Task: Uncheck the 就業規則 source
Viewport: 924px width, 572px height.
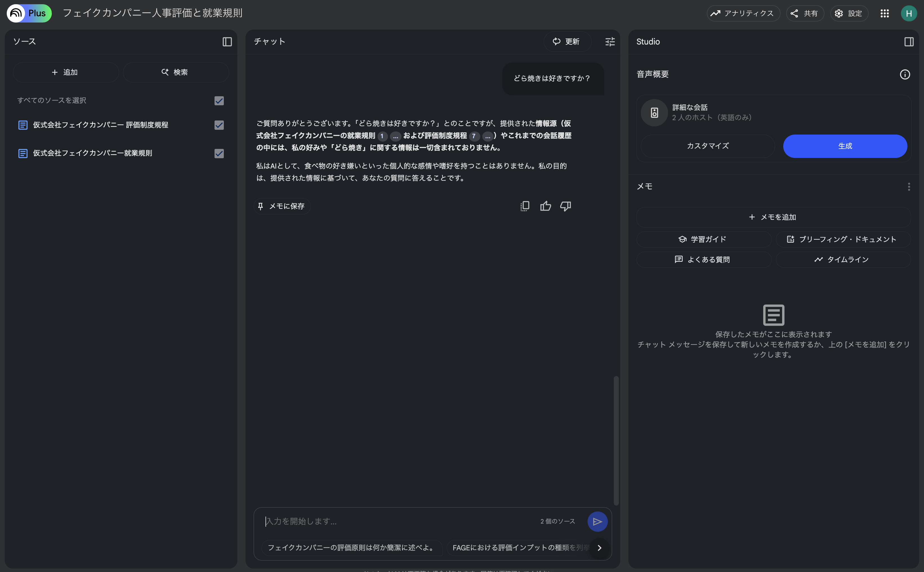Action: (219, 154)
